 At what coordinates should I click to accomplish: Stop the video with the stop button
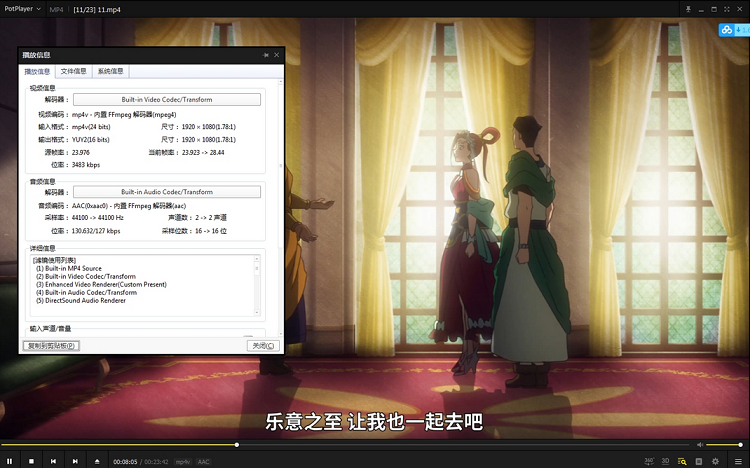coord(31,461)
